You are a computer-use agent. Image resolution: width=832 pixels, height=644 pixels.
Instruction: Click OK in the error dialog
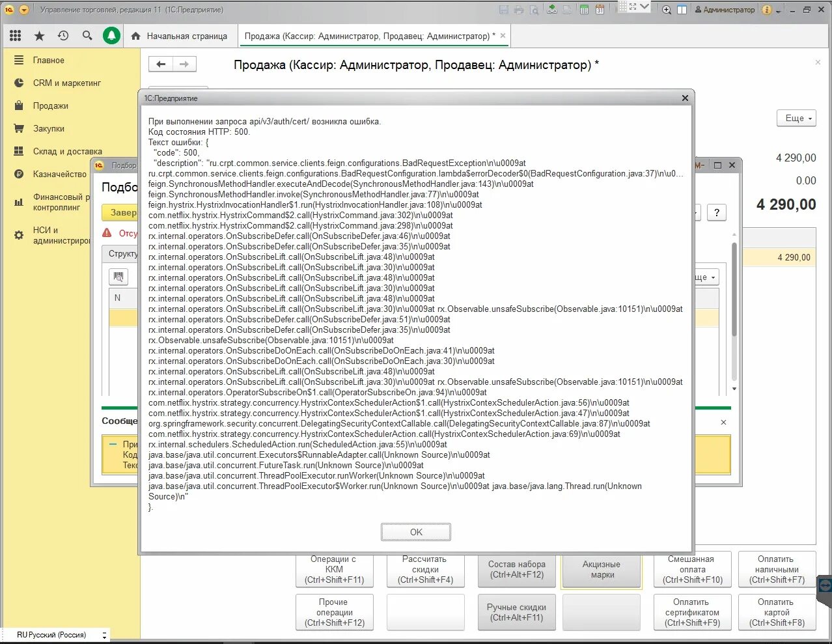tap(416, 532)
